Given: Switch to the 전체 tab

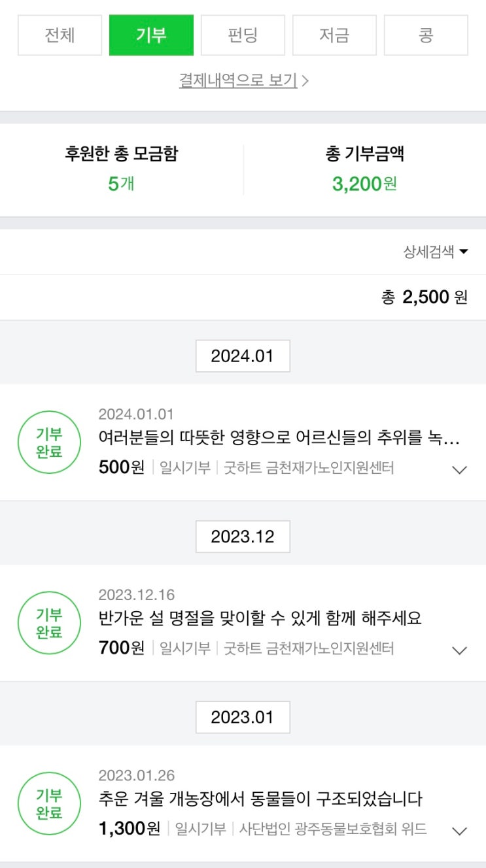Looking at the screenshot, I should (60, 35).
